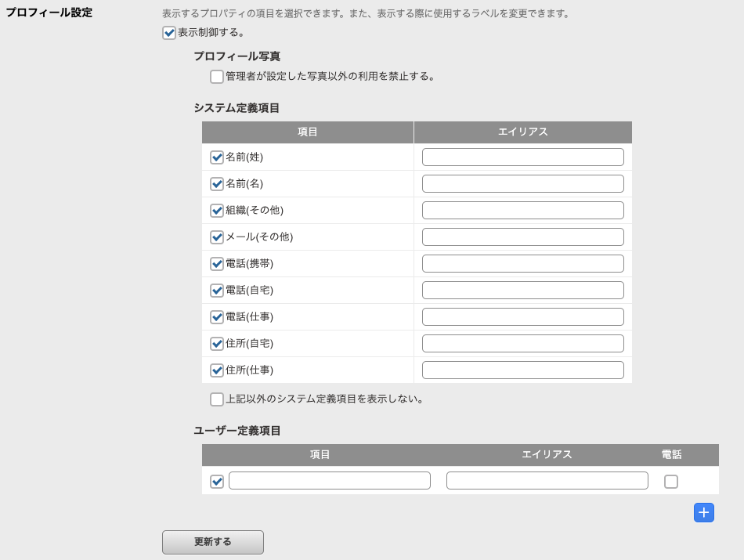Uncheck the 名前(名) checkbox

217,183
